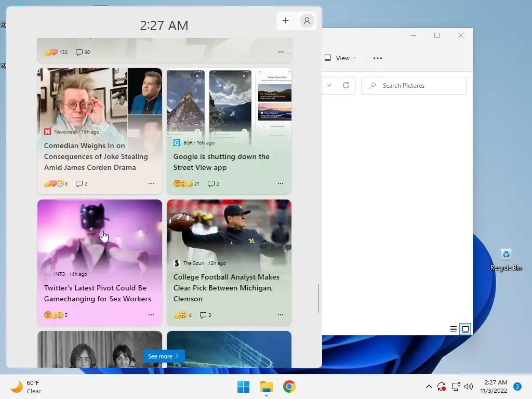Click the BGR · 16h ago source label
This screenshot has width=532, height=399.
point(199,142)
